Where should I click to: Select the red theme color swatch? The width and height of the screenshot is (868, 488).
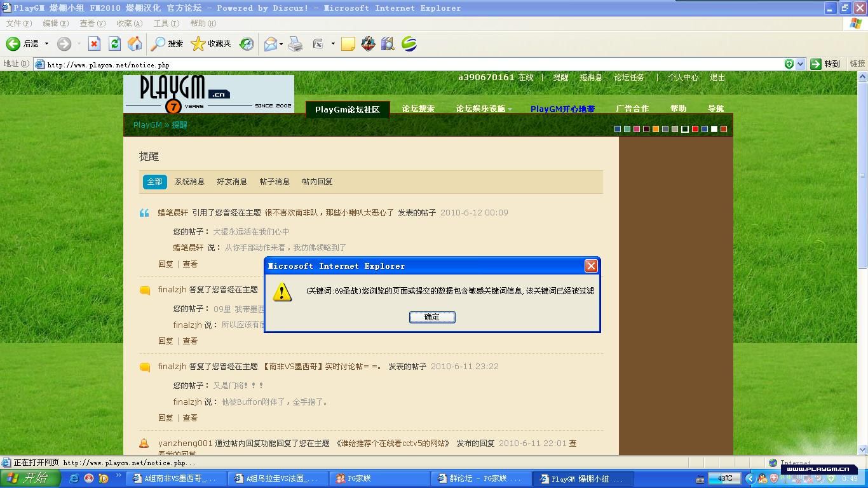tap(695, 129)
